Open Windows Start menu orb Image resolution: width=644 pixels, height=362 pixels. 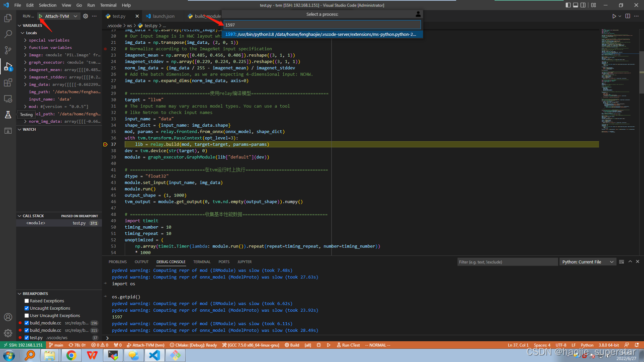9,355
